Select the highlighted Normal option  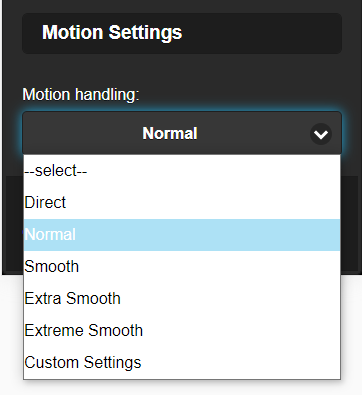[x=182, y=235]
